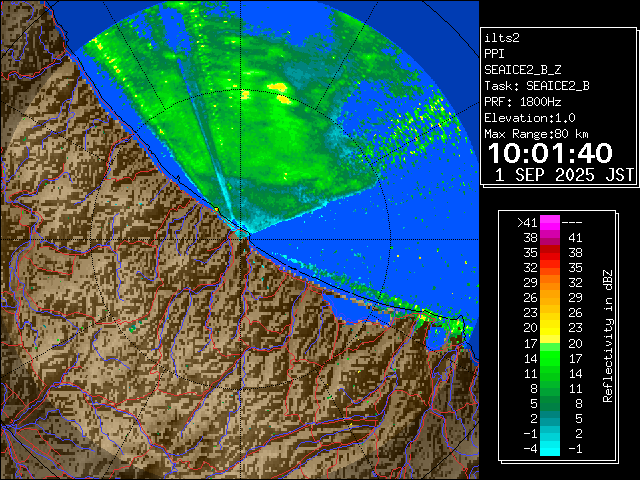Click the bright yellow echo in northern sector
Screen dimensions: 640x480
pos(281,98)
